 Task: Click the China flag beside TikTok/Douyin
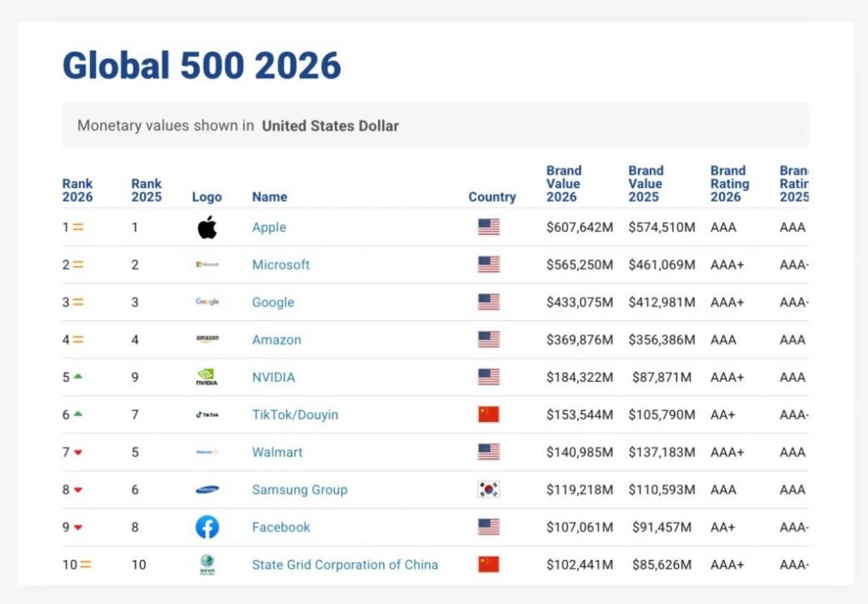487,414
